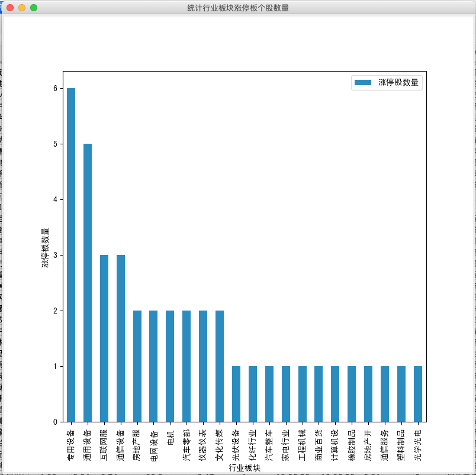Select the 商业百货 bar
Image resolution: width=476 pixels, height=475 pixels.
tap(319, 394)
